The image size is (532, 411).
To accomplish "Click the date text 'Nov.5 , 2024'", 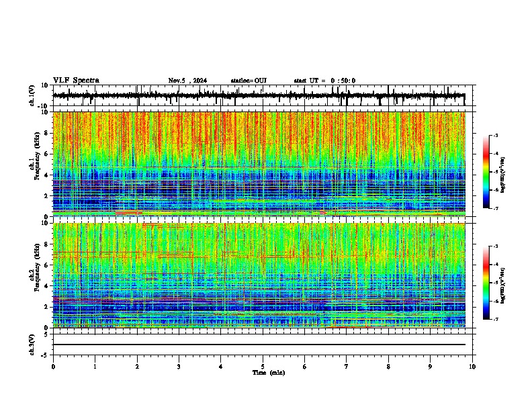I will coord(187,81).
